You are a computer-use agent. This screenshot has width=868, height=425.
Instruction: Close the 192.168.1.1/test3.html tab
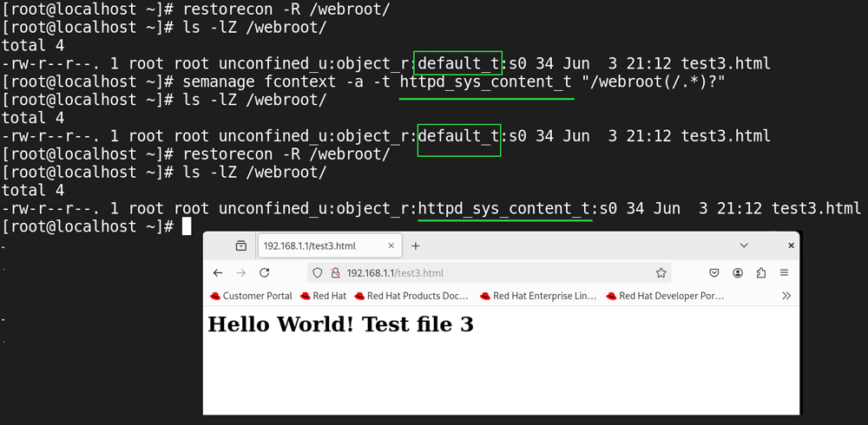[x=391, y=245]
